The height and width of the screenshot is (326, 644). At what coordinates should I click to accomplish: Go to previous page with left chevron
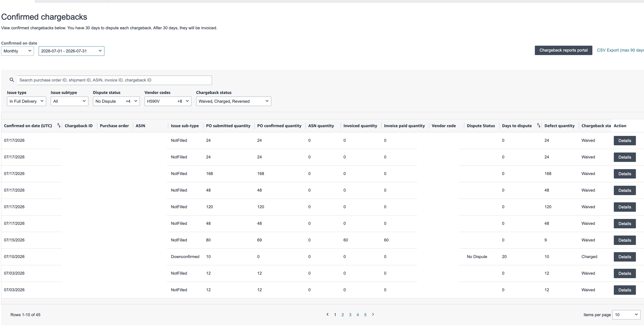pos(327,314)
